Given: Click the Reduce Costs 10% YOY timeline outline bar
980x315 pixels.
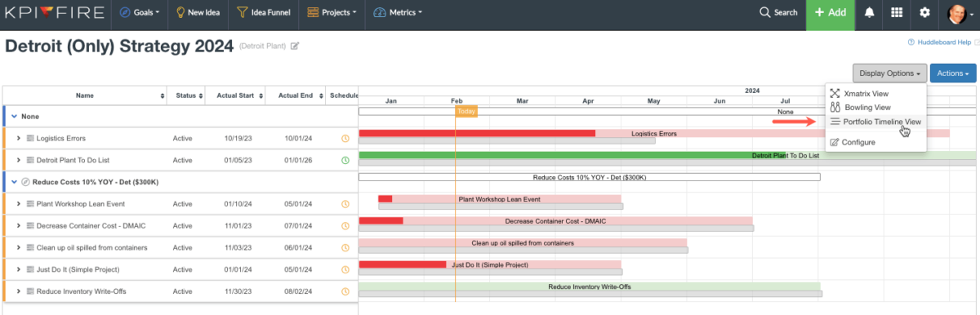Looking at the screenshot, I should [x=590, y=176].
